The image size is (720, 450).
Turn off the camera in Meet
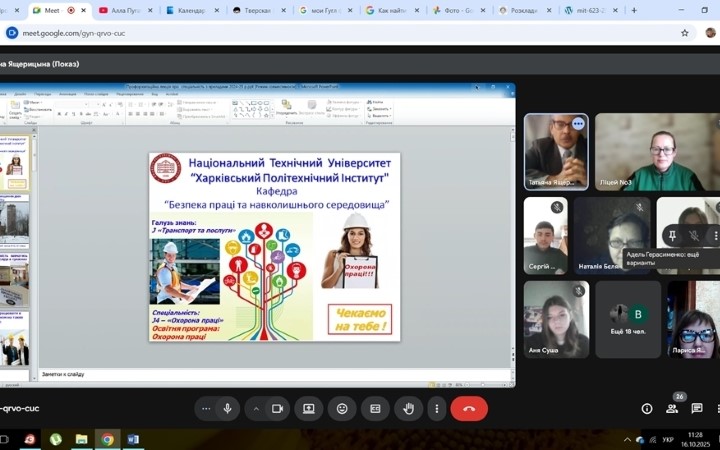click(x=278, y=408)
